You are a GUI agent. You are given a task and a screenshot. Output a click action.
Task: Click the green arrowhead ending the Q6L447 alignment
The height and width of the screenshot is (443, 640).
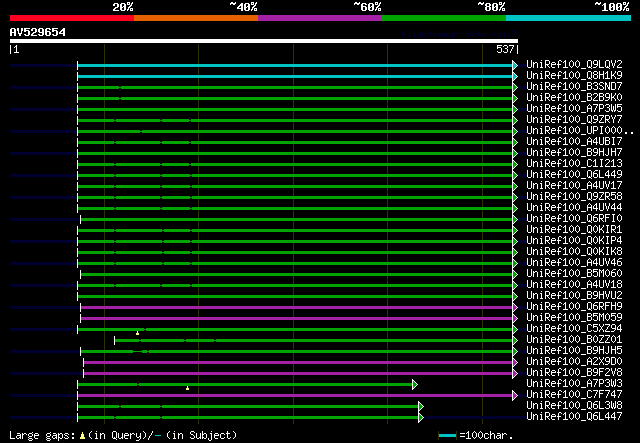[421, 418]
